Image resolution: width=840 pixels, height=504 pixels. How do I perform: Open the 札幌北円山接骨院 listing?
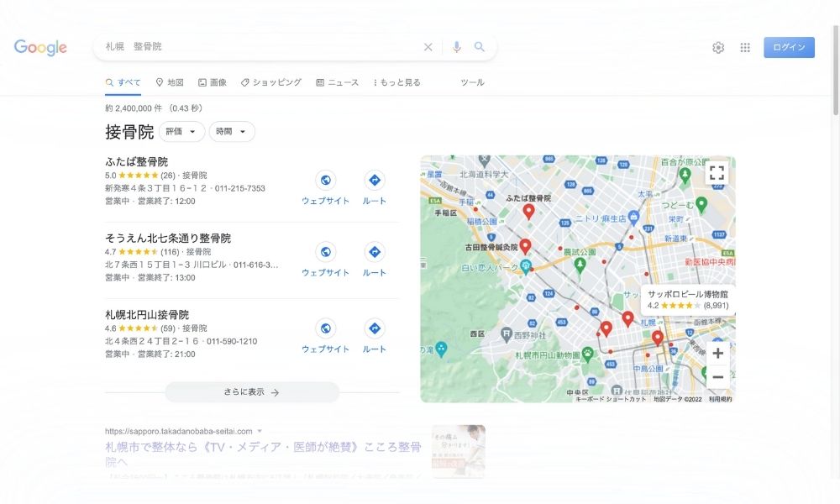coord(147,315)
